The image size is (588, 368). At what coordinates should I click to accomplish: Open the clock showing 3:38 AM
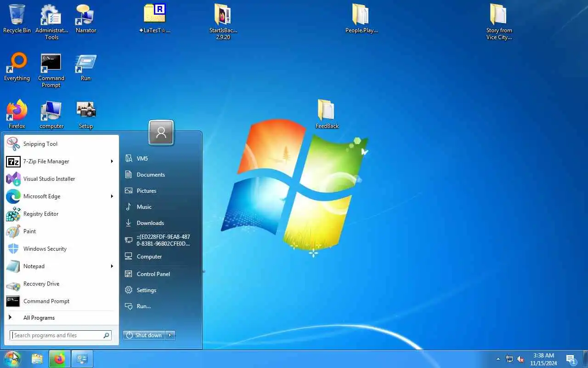tap(543, 359)
